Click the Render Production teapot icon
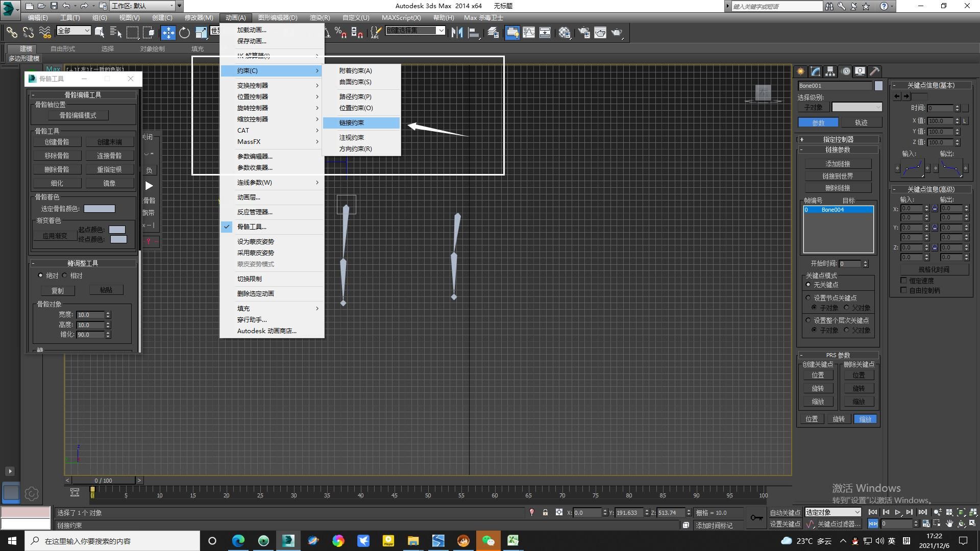 coord(617,33)
